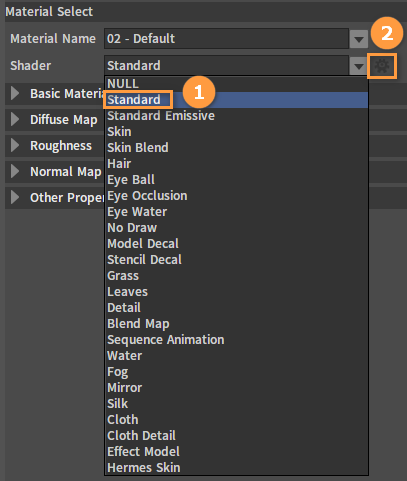Open the Shader dropdown arrow
This screenshot has height=481, width=407.
pos(359,66)
